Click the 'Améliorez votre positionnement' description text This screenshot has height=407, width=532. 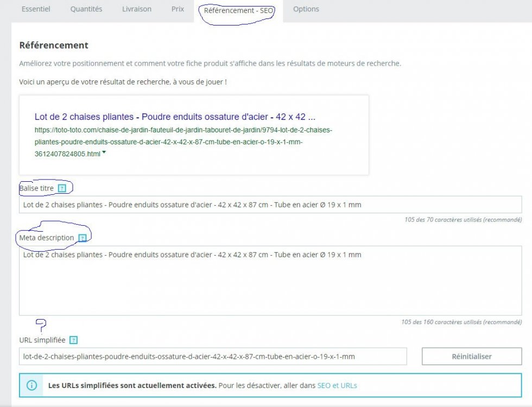pos(210,63)
